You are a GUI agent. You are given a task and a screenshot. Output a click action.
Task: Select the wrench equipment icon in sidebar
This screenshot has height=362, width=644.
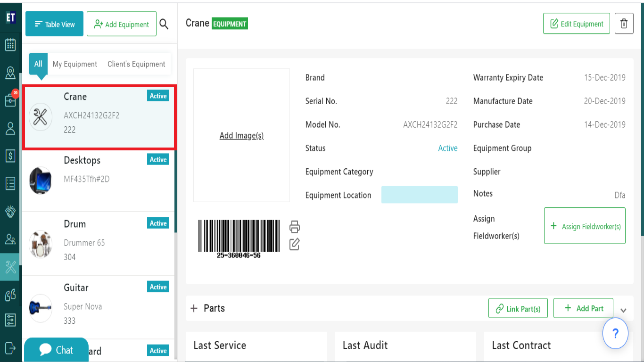[10, 267]
